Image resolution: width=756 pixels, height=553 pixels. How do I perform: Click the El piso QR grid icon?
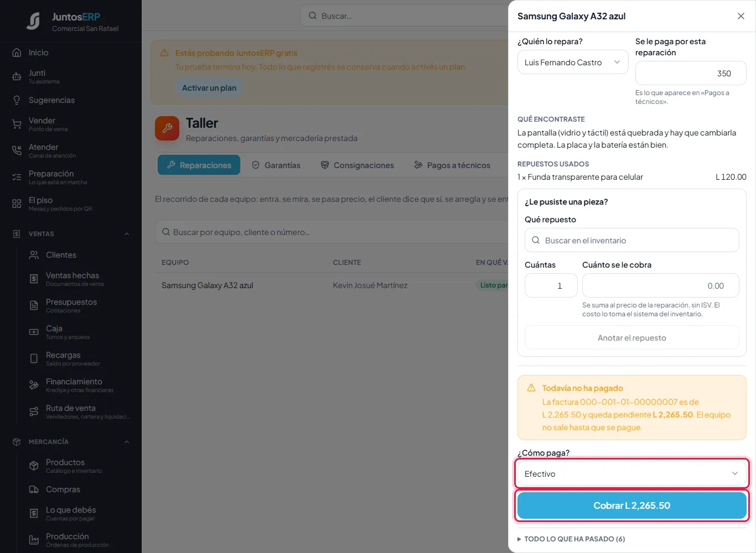click(17, 204)
